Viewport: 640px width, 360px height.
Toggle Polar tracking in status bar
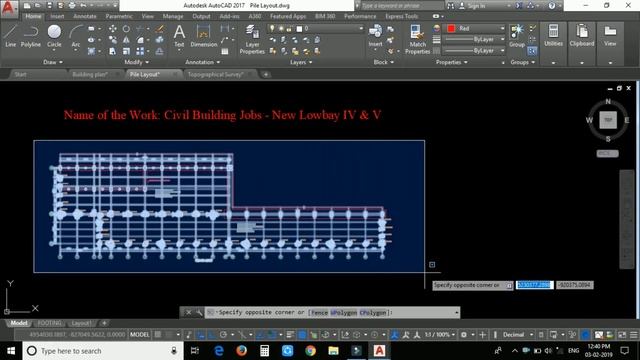(x=223, y=335)
